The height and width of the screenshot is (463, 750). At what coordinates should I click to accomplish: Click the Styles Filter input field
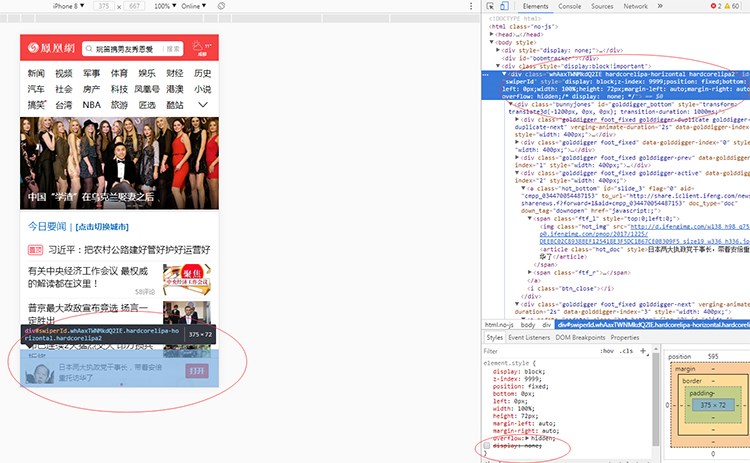538,351
